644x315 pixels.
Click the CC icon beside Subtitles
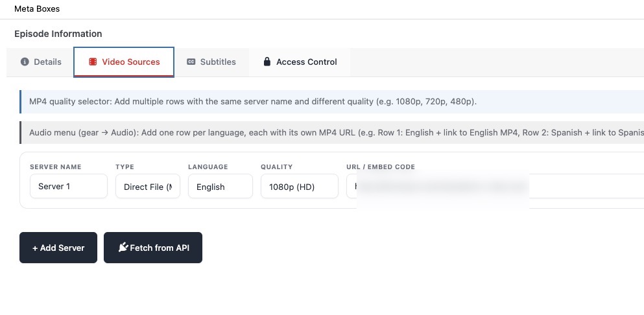[x=191, y=62]
